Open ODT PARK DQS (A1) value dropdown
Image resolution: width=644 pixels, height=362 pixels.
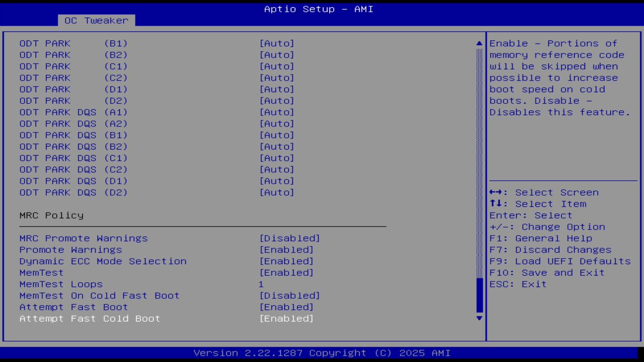click(277, 112)
